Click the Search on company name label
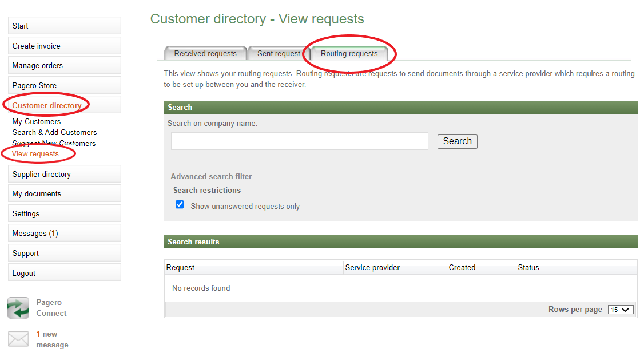The height and width of the screenshot is (360, 644). [x=212, y=123]
